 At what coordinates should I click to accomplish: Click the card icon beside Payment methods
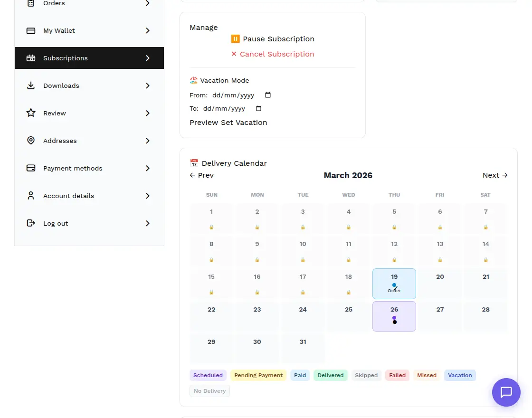click(31, 168)
